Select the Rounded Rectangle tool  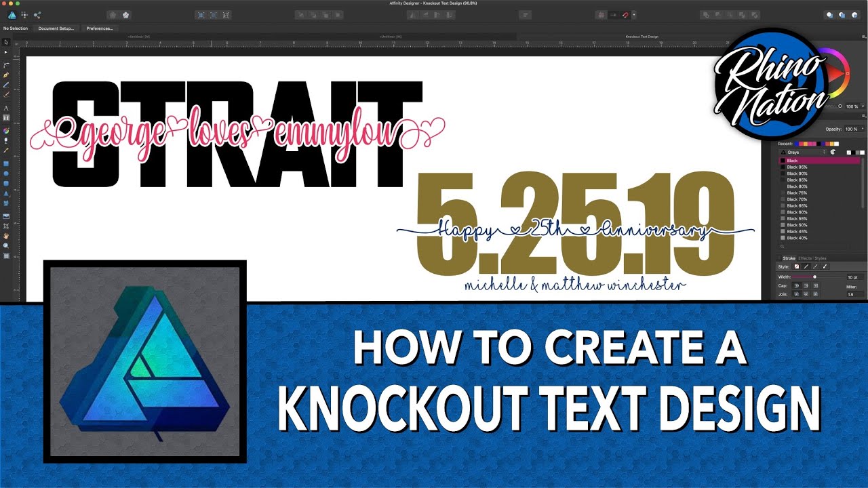(6, 183)
